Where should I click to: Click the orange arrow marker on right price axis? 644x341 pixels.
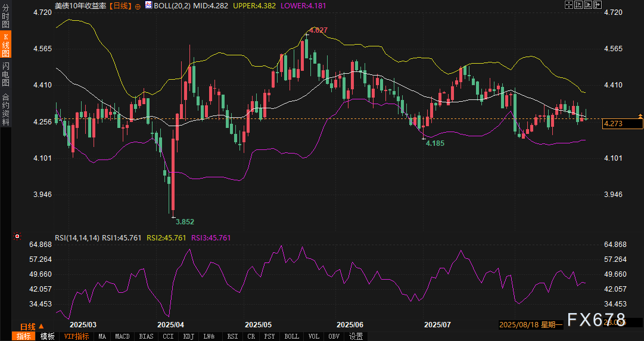640,115
